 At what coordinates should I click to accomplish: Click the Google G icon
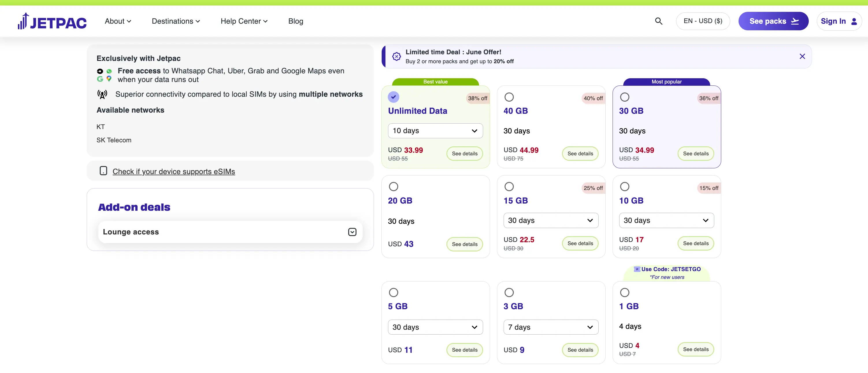click(100, 79)
